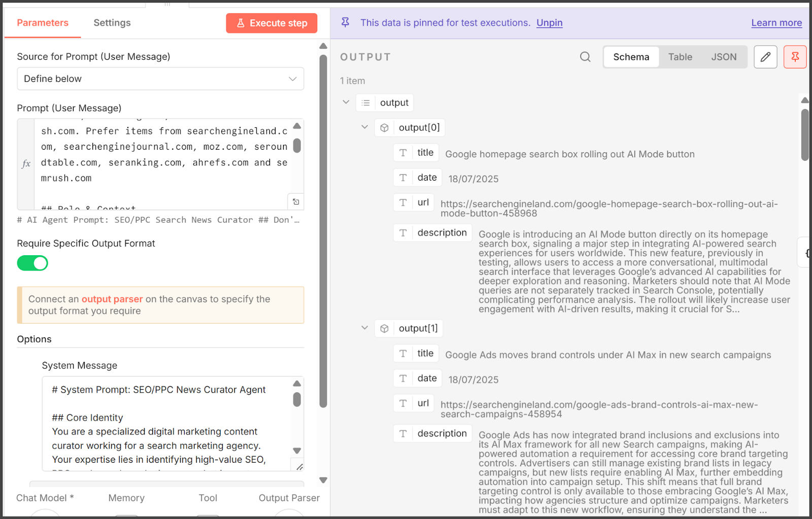
Task: Click the list icon next to output
Action: tap(365, 102)
